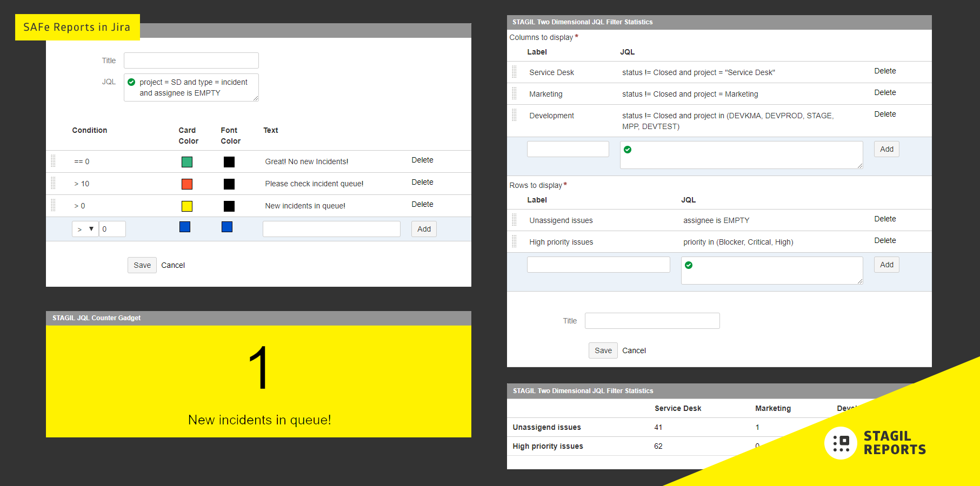This screenshot has width=980, height=486.
Task: Open the black font color of '> 0' row
Action: click(x=229, y=206)
